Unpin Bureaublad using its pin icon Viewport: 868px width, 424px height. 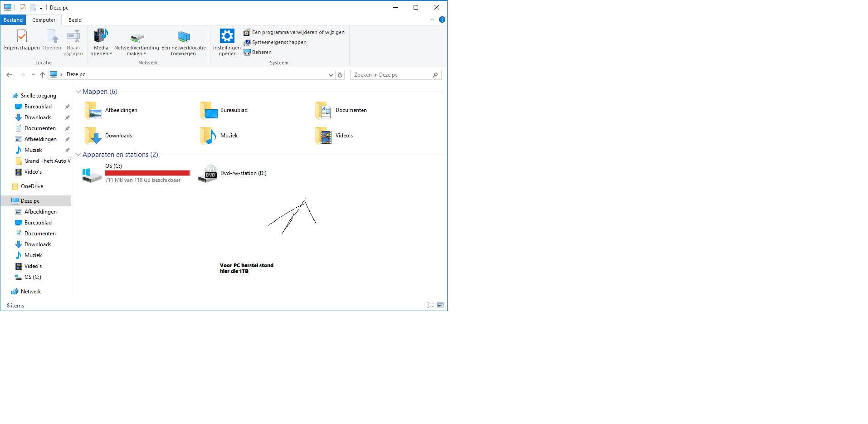pos(68,107)
